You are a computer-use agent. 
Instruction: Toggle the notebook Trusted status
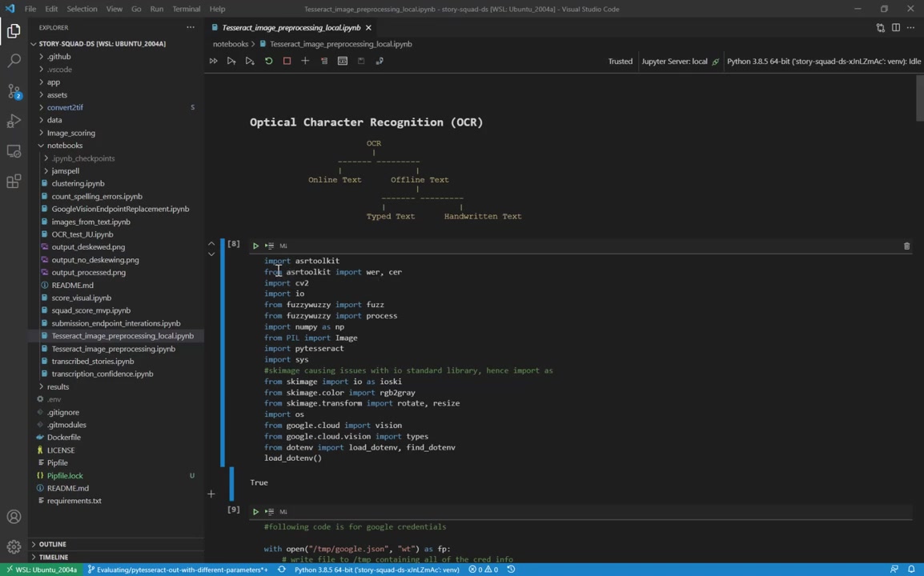click(620, 61)
